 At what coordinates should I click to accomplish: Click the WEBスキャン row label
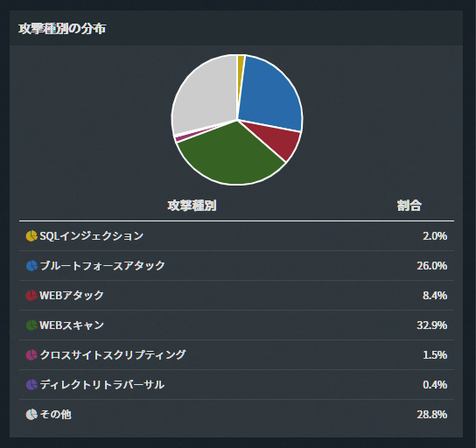point(72,325)
